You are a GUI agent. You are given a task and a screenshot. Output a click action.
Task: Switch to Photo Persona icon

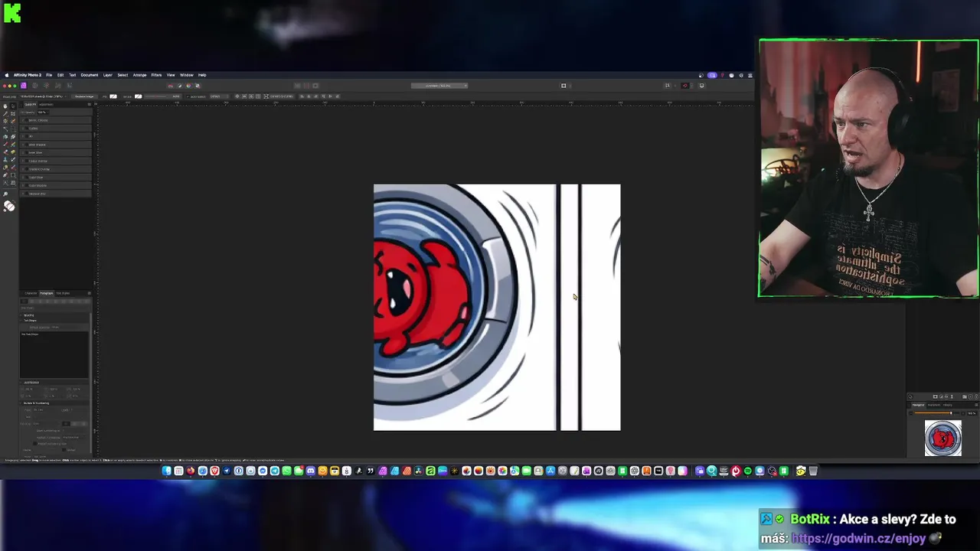24,86
